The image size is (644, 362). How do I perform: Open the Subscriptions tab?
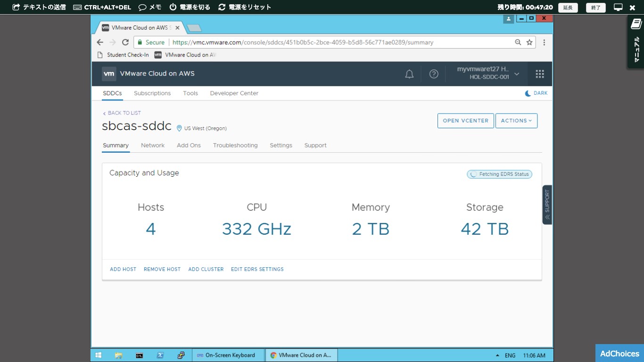click(x=152, y=93)
